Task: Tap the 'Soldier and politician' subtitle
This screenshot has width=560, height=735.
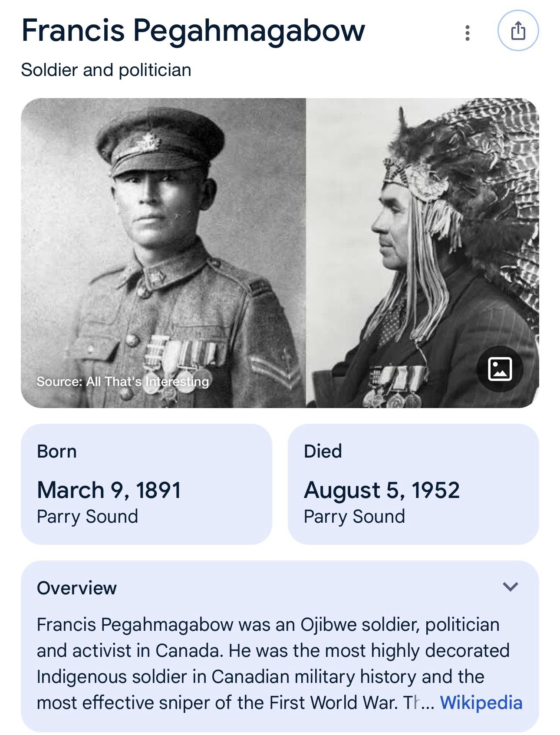Action: tap(106, 70)
